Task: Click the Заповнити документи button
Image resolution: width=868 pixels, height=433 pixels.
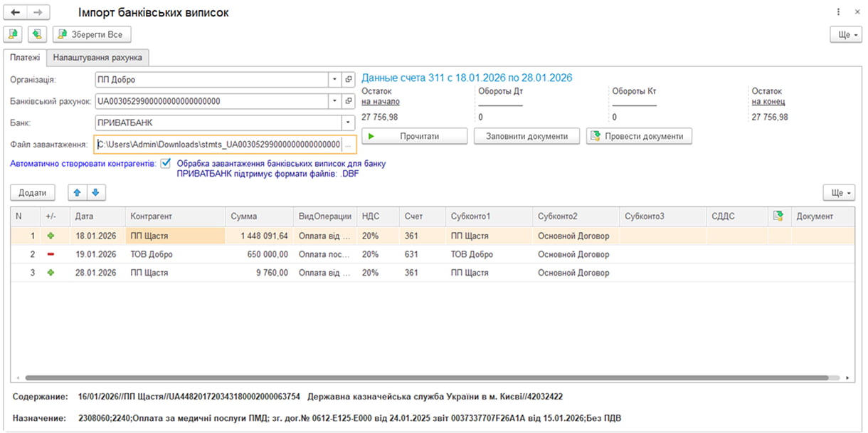Action: pos(526,136)
